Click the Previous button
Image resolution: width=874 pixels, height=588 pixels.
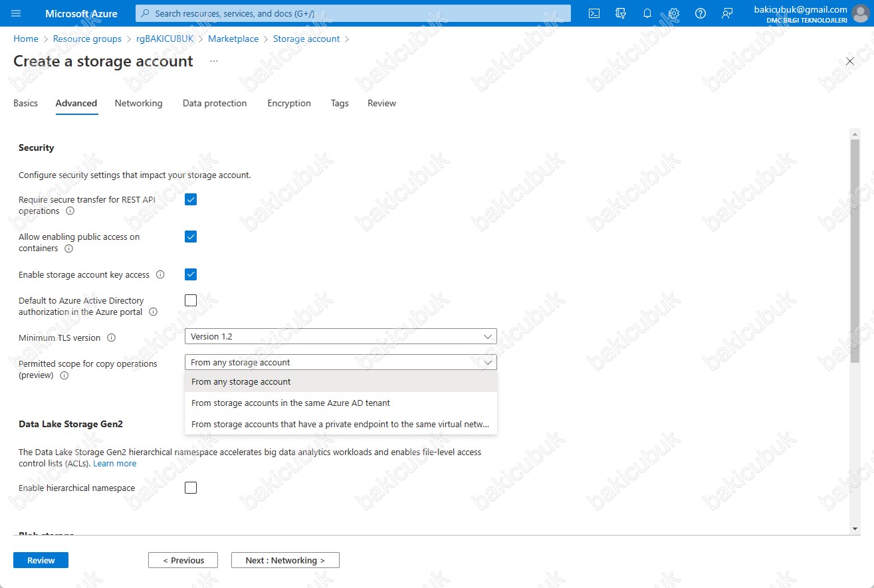(x=183, y=560)
